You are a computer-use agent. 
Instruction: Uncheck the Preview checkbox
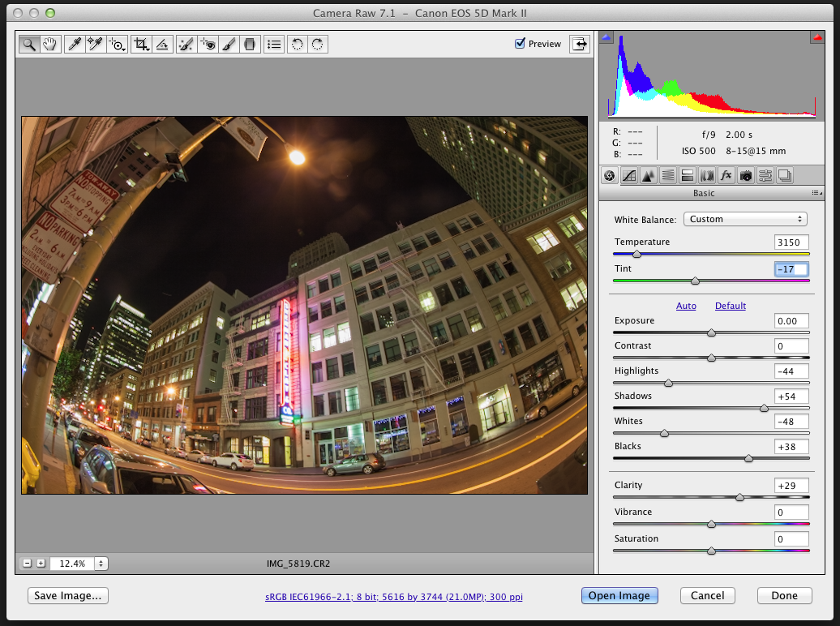pyautogui.click(x=520, y=44)
